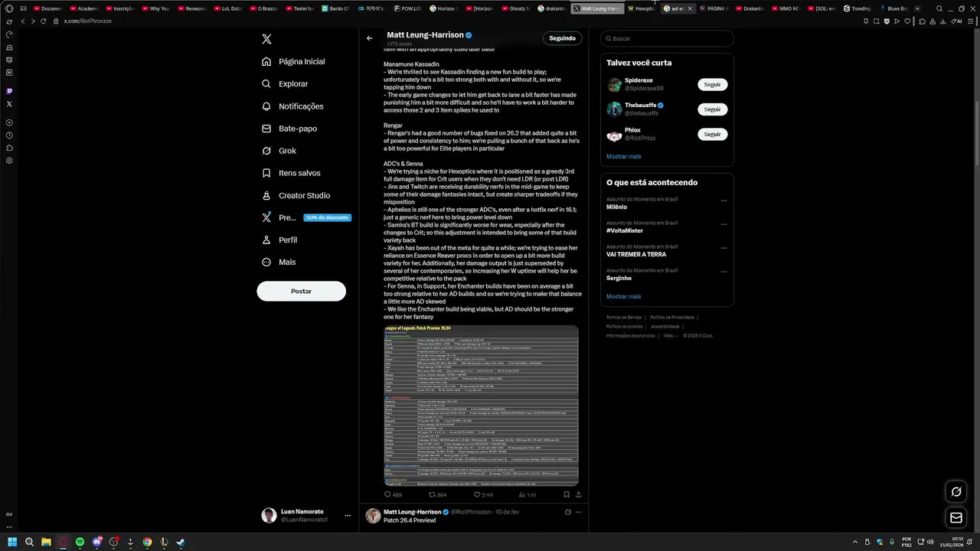Open the Patch Preview 26.04 image
Viewport: 980px width, 551px height.
tap(481, 406)
